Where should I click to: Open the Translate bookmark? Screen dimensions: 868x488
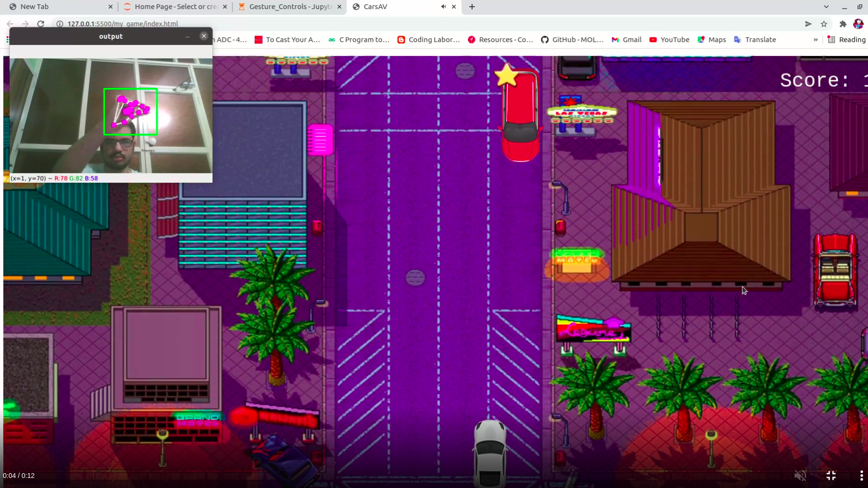(x=755, y=40)
